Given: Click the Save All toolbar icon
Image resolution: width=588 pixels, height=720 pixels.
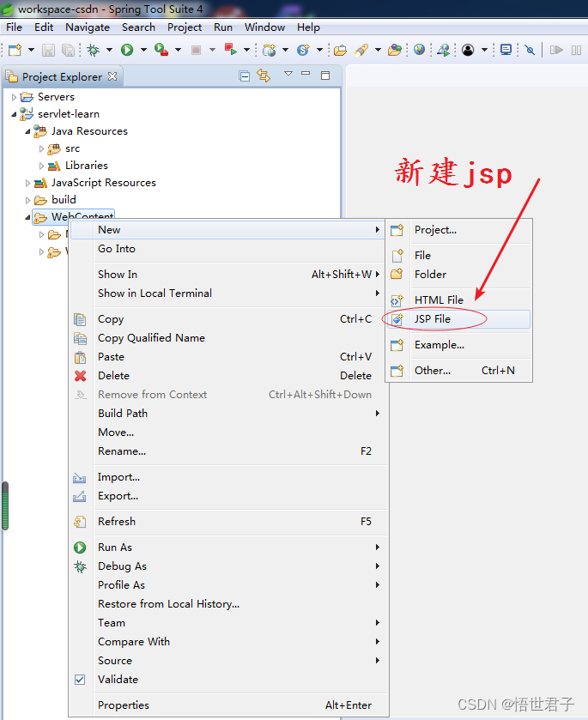Looking at the screenshot, I should [68, 50].
